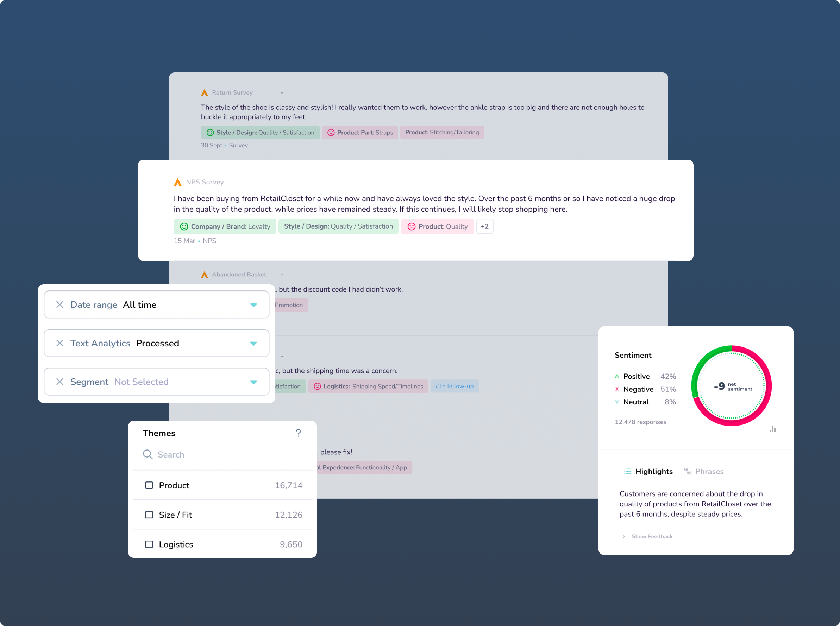Click the search magnifier in the Themes panel
The image size is (840, 626).
148,454
